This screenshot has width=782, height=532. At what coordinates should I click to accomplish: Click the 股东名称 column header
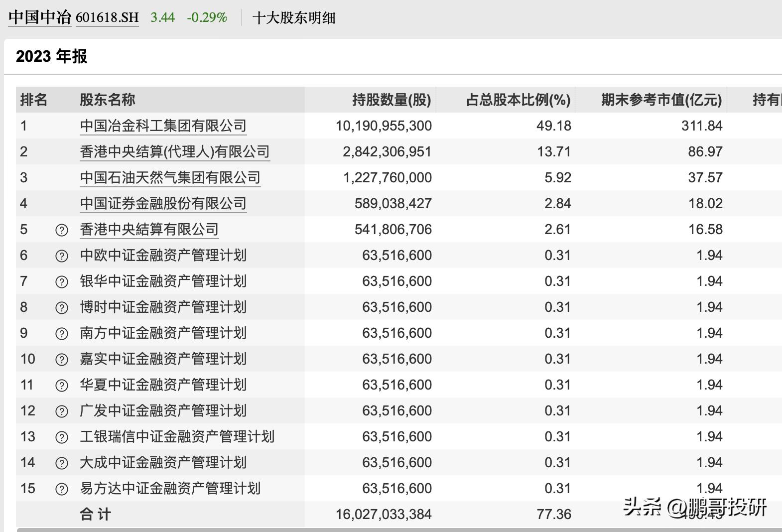[x=108, y=100]
